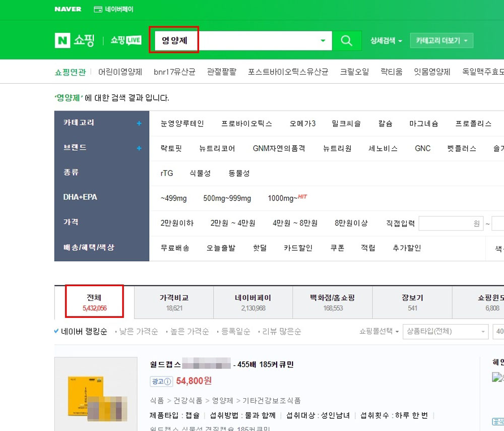Filter price 4만원 ~ 8만원
This screenshot has width=504, height=431.
pos(295,223)
